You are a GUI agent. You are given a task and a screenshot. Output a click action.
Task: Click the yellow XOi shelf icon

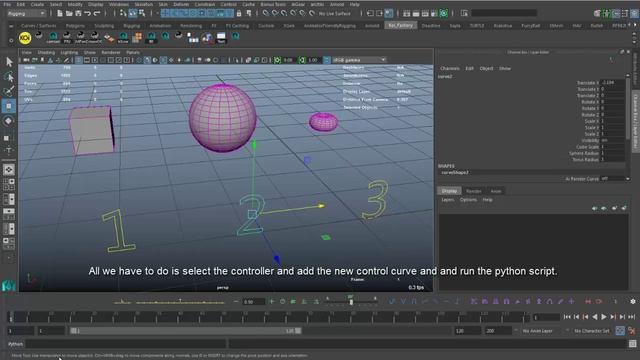pos(25,38)
